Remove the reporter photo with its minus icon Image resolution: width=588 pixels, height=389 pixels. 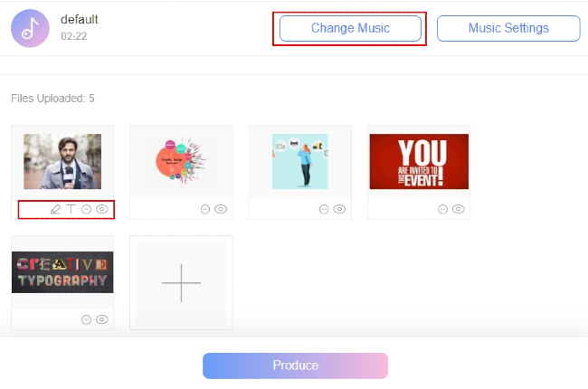[x=86, y=209]
